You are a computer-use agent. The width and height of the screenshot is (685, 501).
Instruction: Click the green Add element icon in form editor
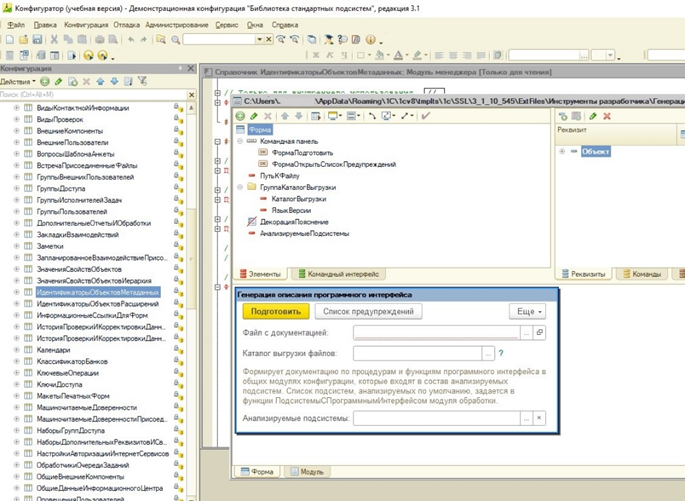pyautogui.click(x=240, y=116)
